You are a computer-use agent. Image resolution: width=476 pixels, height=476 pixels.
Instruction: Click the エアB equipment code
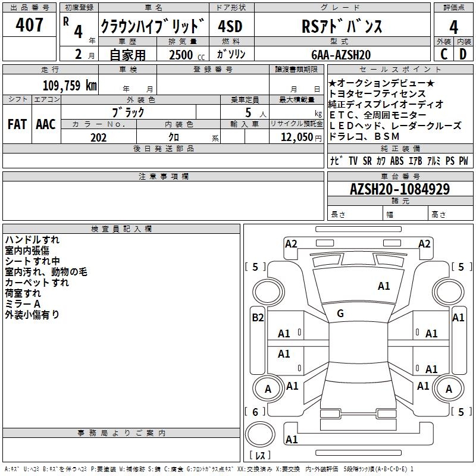tap(415, 161)
